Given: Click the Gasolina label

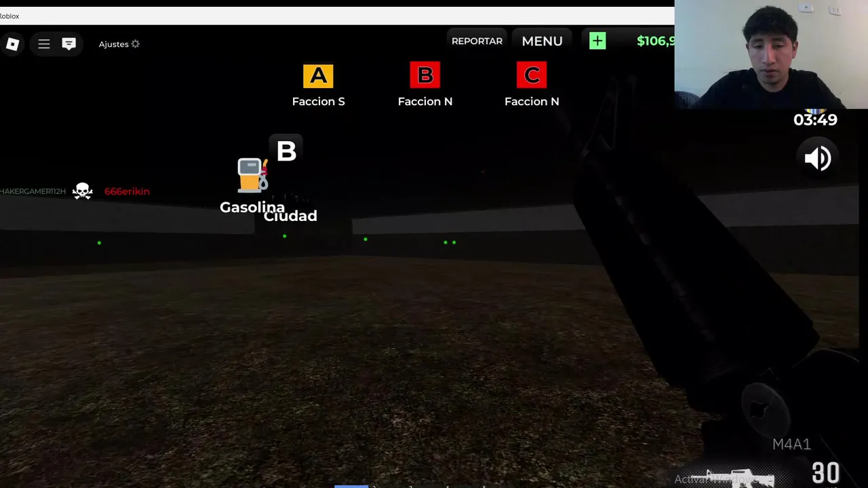Looking at the screenshot, I should coord(252,207).
